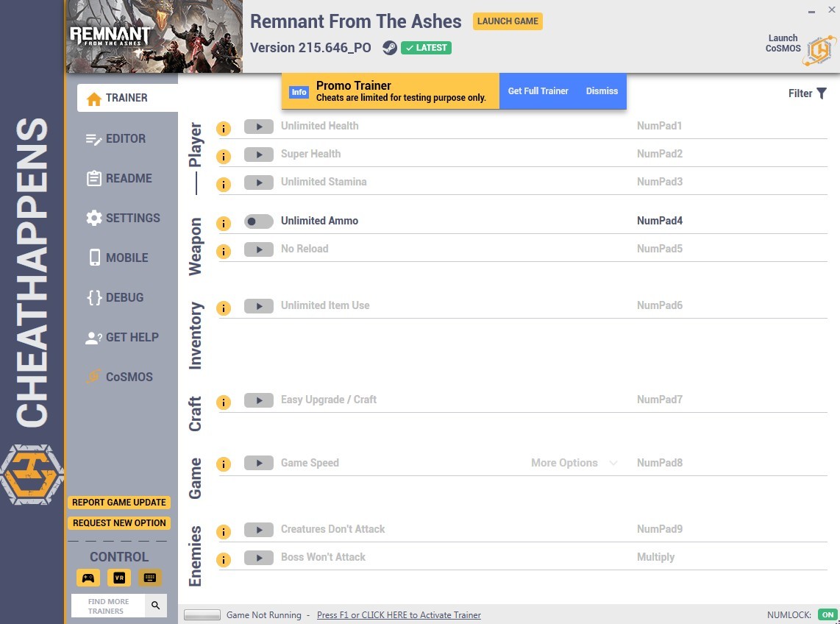Enable the Unlimited Ammo switch

(x=259, y=221)
